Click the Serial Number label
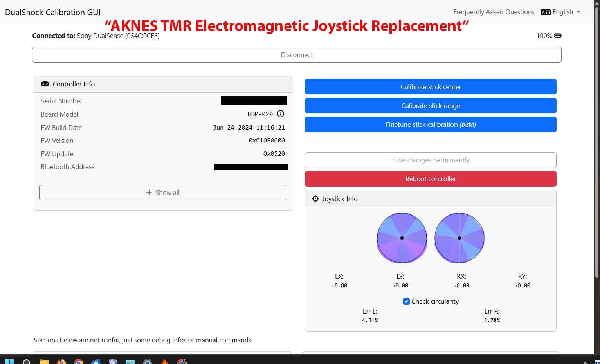 click(x=61, y=101)
